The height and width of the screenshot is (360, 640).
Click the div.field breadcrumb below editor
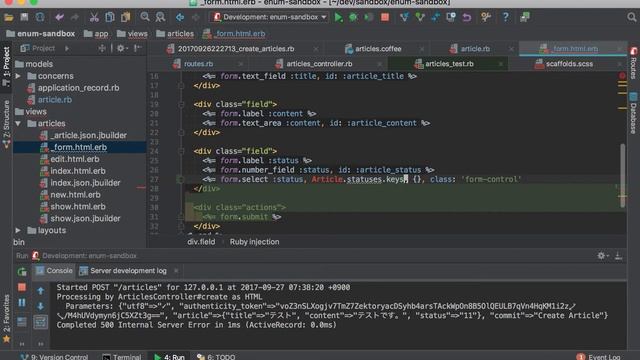point(201,242)
